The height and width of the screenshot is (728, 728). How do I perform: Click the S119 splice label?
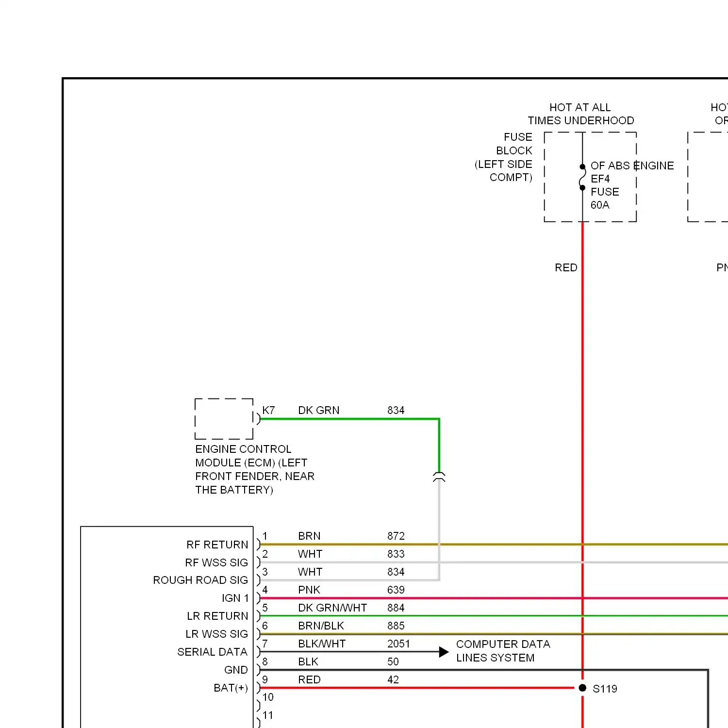pos(605,689)
